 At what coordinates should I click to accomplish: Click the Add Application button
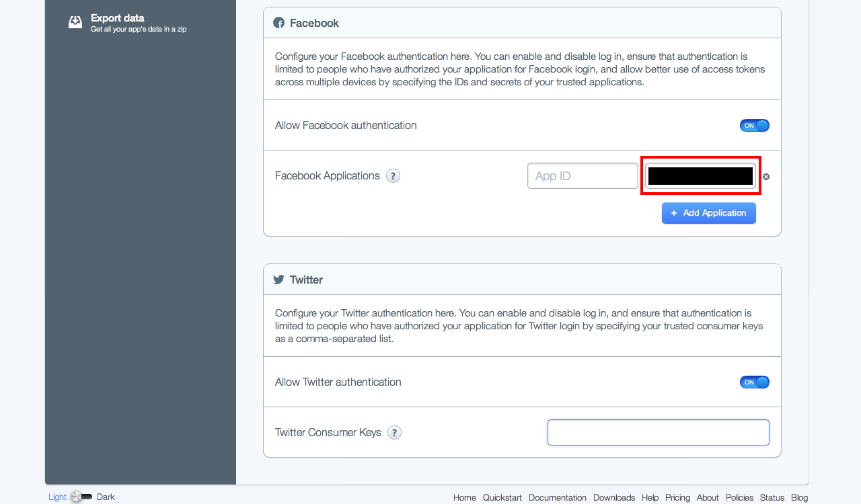click(709, 213)
